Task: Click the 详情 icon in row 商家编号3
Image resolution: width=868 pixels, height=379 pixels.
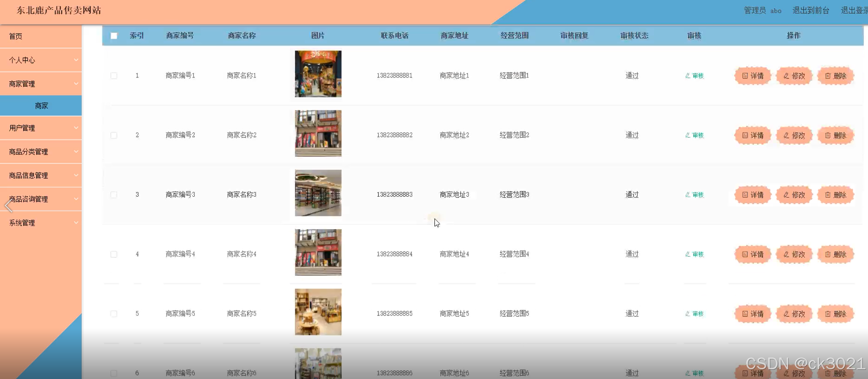Action: click(745, 195)
